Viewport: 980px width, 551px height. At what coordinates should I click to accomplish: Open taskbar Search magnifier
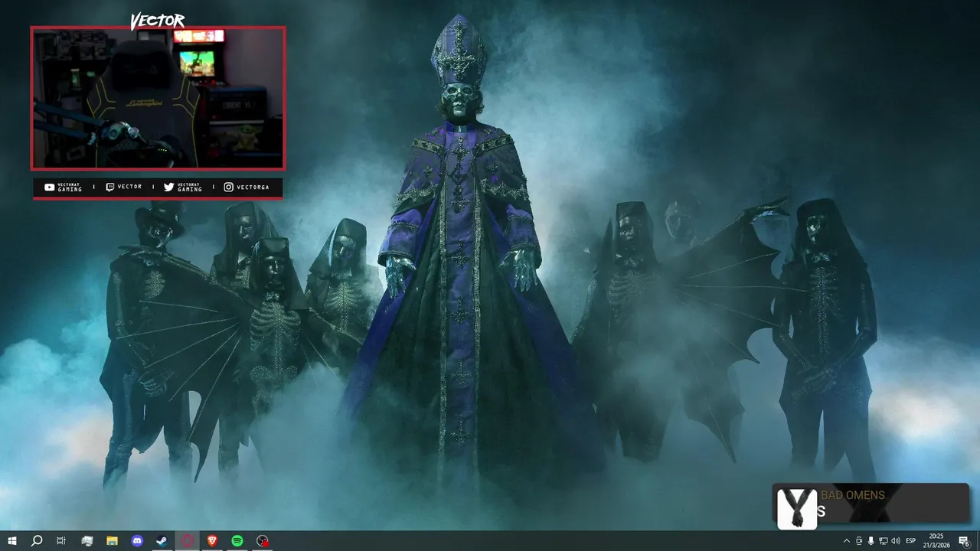click(x=36, y=541)
